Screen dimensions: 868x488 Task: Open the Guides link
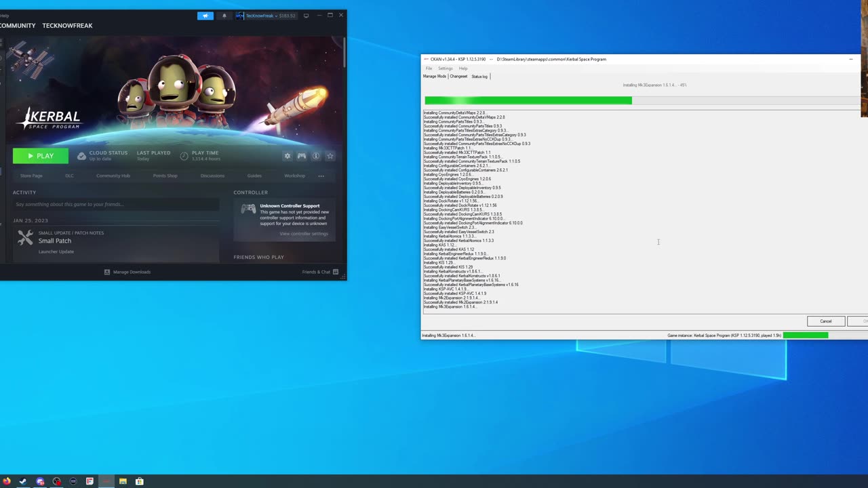click(254, 176)
